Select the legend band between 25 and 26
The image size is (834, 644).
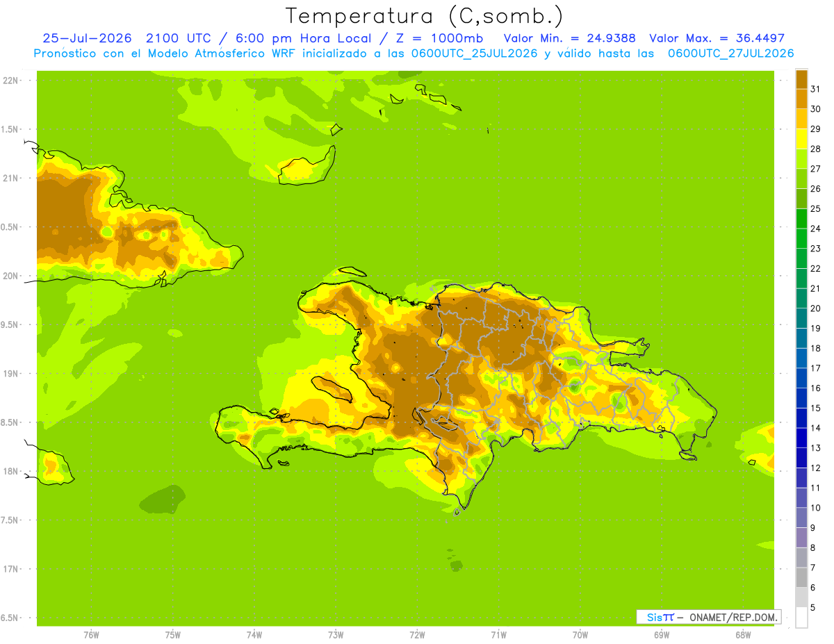(801, 199)
